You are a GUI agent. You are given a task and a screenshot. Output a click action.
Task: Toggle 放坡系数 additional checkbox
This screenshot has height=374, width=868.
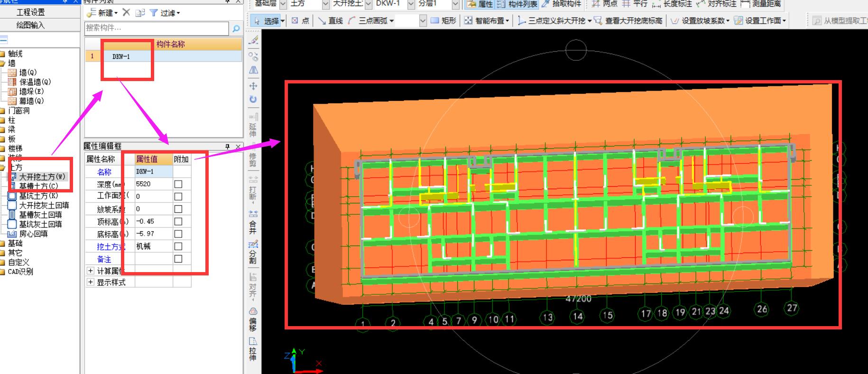pyautogui.click(x=178, y=209)
